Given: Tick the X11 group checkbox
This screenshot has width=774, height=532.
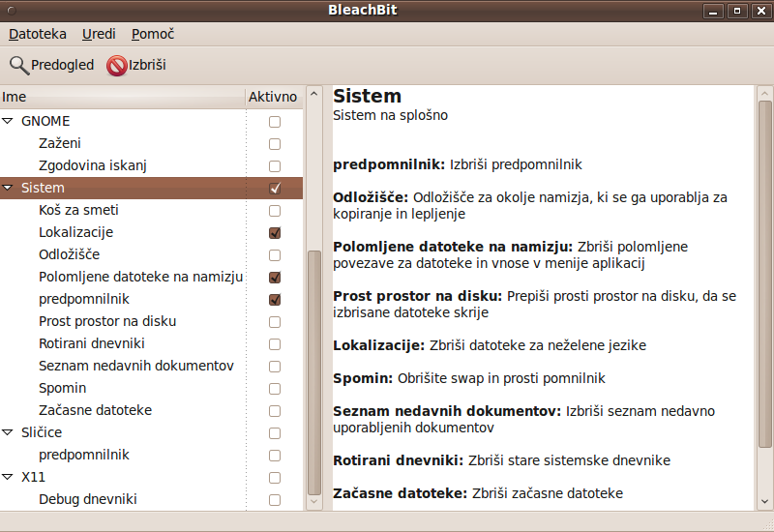Looking at the screenshot, I should [x=275, y=478].
